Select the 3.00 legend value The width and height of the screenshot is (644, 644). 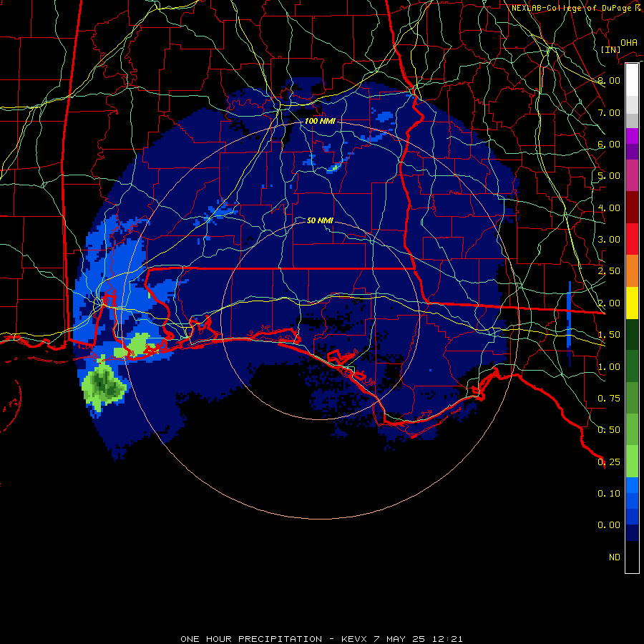pos(609,240)
